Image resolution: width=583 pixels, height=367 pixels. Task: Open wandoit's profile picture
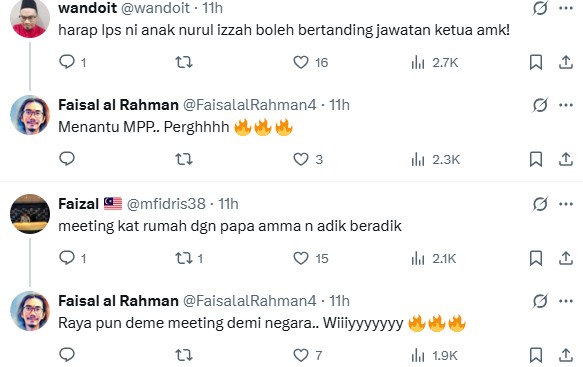[30, 19]
